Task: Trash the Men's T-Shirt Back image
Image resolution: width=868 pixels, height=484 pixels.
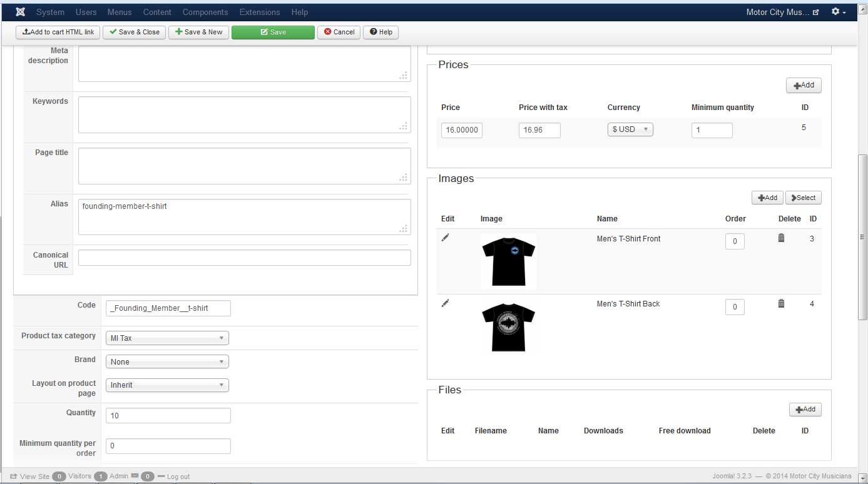Action: tap(781, 303)
